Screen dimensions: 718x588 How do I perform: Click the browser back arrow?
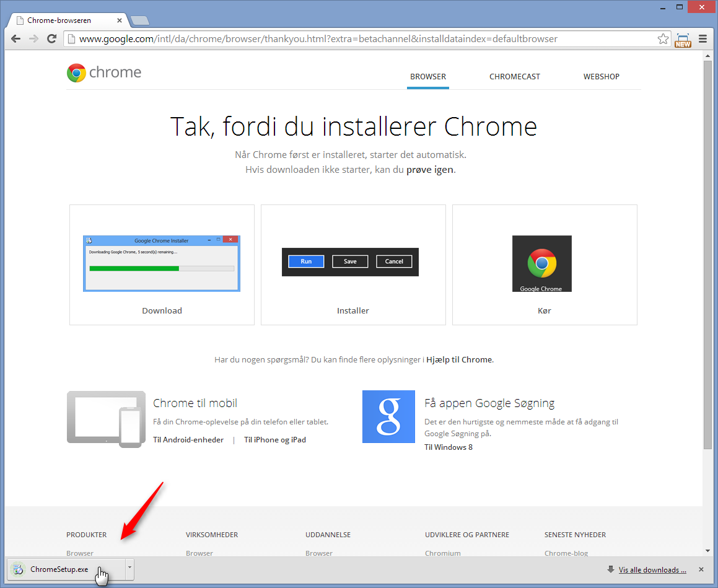[x=16, y=39]
